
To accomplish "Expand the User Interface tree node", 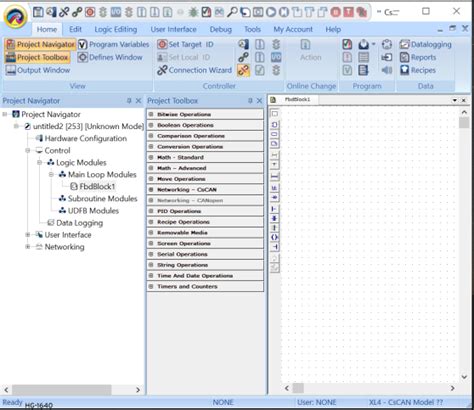I will 28,235.
